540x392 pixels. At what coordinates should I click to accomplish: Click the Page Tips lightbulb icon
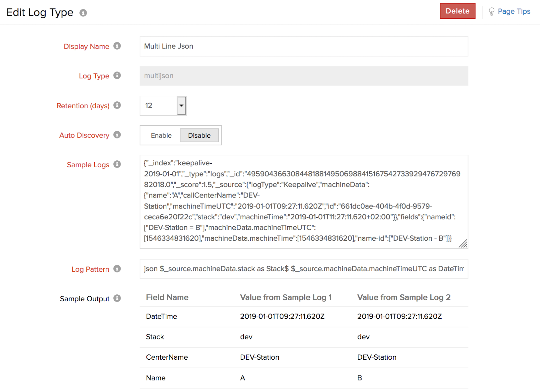[x=491, y=11]
